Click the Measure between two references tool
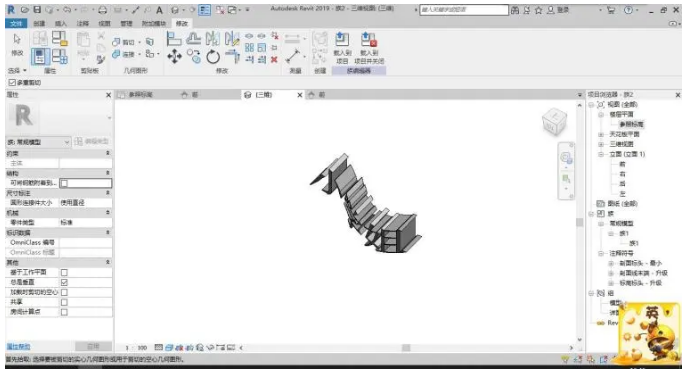This screenshot has height=374, width=687. 292,56
